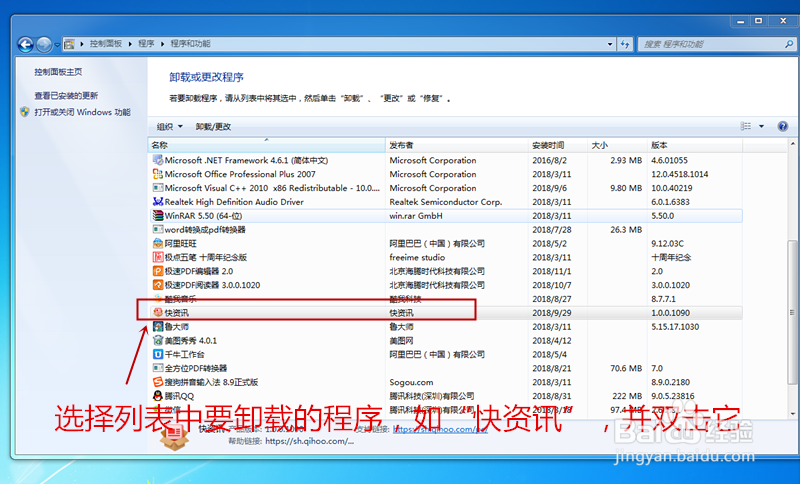The height and width of the screenshot is (484, 800).
Task: Select the 阿里旺旺 icon
Action: click(x=158, y=243)
